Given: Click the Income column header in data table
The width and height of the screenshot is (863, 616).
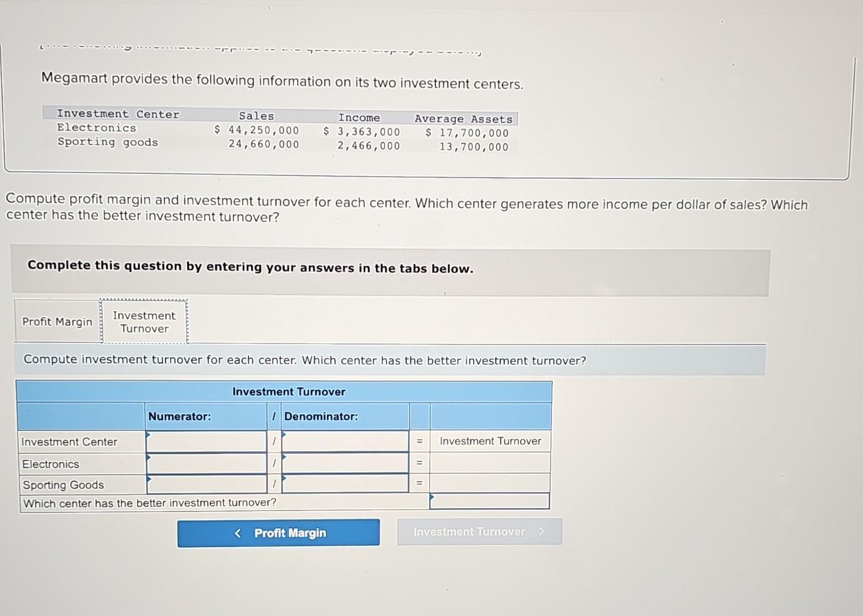Looking at the screenshot, I should click(359, 117).
